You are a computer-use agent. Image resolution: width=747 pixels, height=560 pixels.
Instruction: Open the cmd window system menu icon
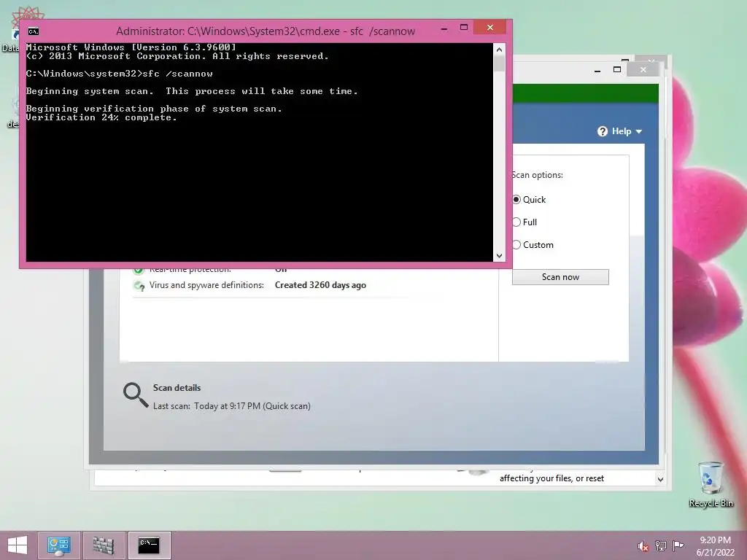pyautogui.click(x=34, y=31)
